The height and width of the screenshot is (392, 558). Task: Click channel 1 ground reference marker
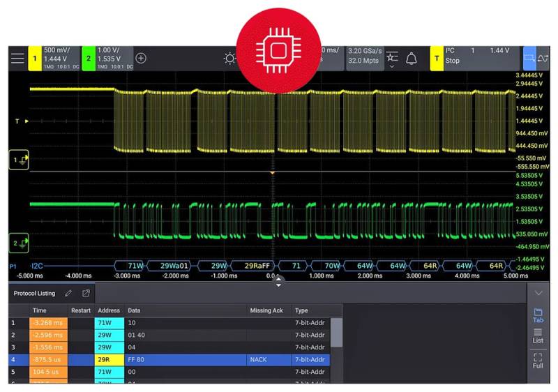[x=19, y=160]
